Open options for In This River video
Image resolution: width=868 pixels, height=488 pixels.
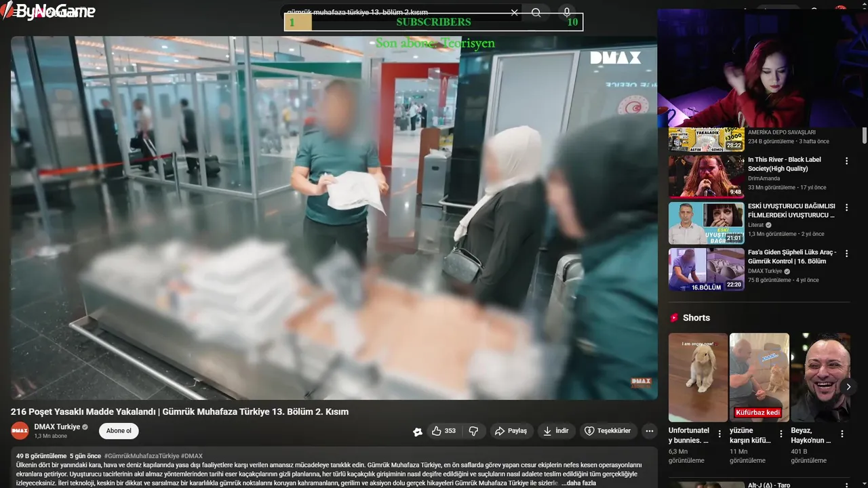pyautogui.click(x=846, y=161)
